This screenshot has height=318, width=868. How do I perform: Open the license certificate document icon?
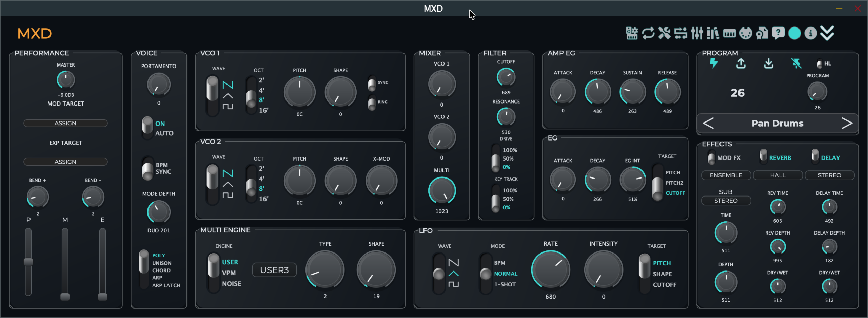762,33
